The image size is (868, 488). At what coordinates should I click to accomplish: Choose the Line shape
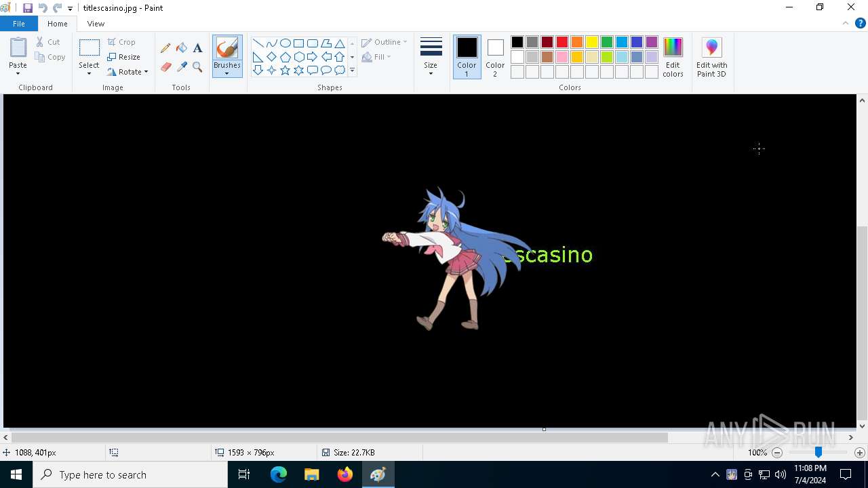(x=258, y=43)
